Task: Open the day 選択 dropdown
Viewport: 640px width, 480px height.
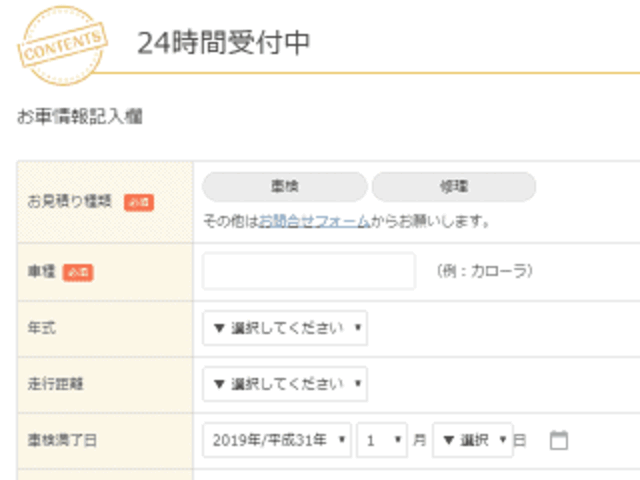Action: pyautogui.click(x=472, y=440)
